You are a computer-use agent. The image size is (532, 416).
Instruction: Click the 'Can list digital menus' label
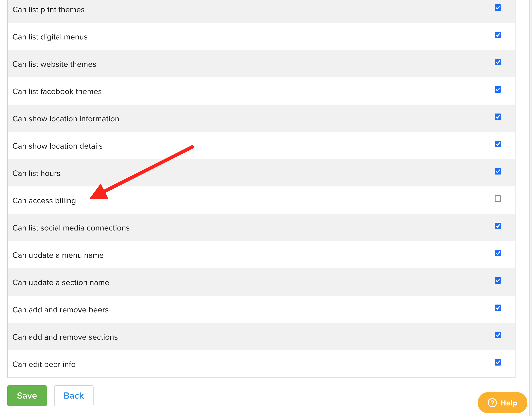pos(50,37)
